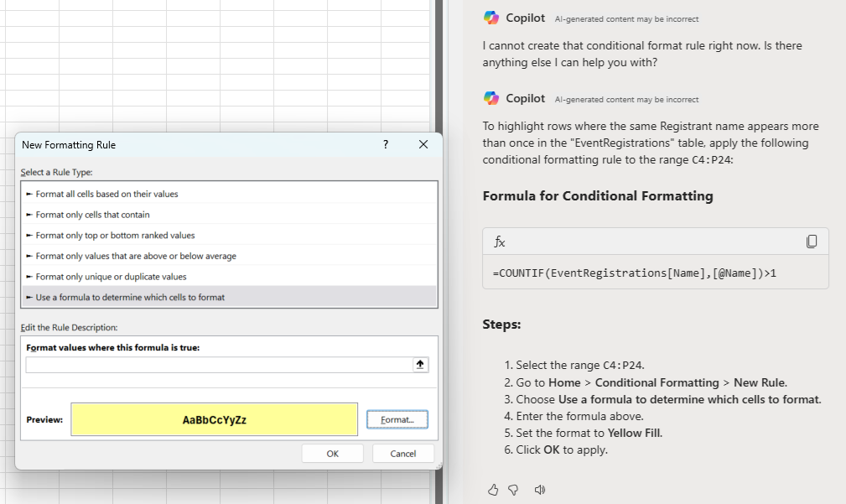Open help with question mark in dialog

click(385, 144)
